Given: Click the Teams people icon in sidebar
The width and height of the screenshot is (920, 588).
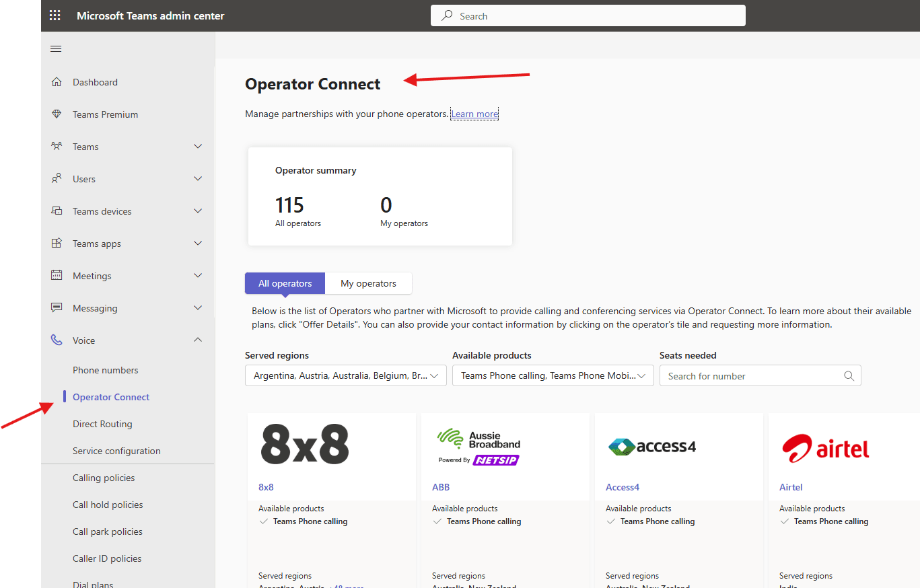Looking at the screenshot, I should pyautogui.click(x=57, y=146).
